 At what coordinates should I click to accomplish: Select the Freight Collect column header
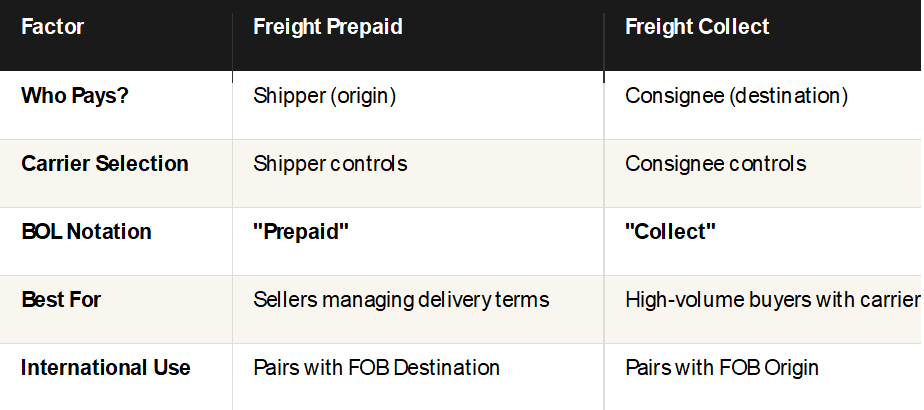click(x=697, y=27)
